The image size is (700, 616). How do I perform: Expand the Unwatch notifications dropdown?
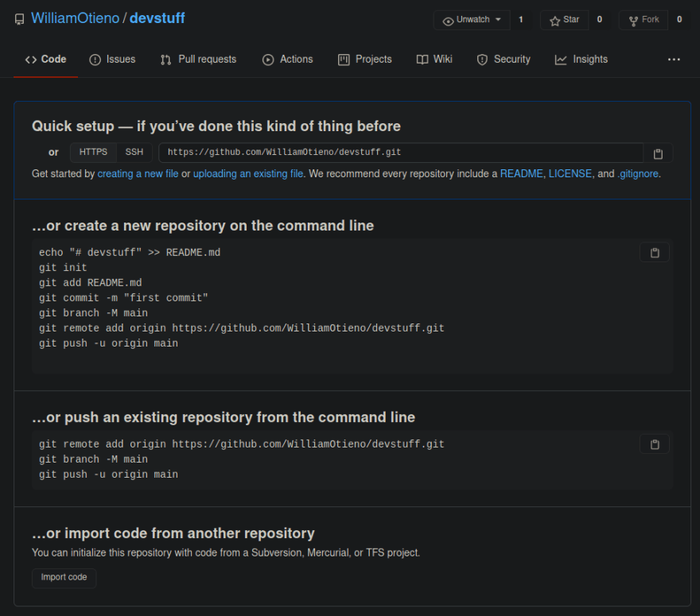click(472, 20)
